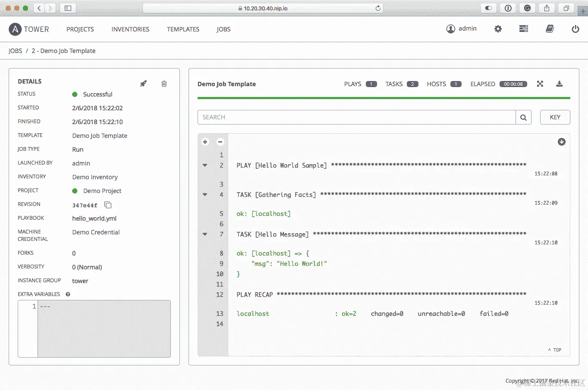Open PROJECTS menu
Viewport: 588px width, 390px height.
[x=80, y=29]
